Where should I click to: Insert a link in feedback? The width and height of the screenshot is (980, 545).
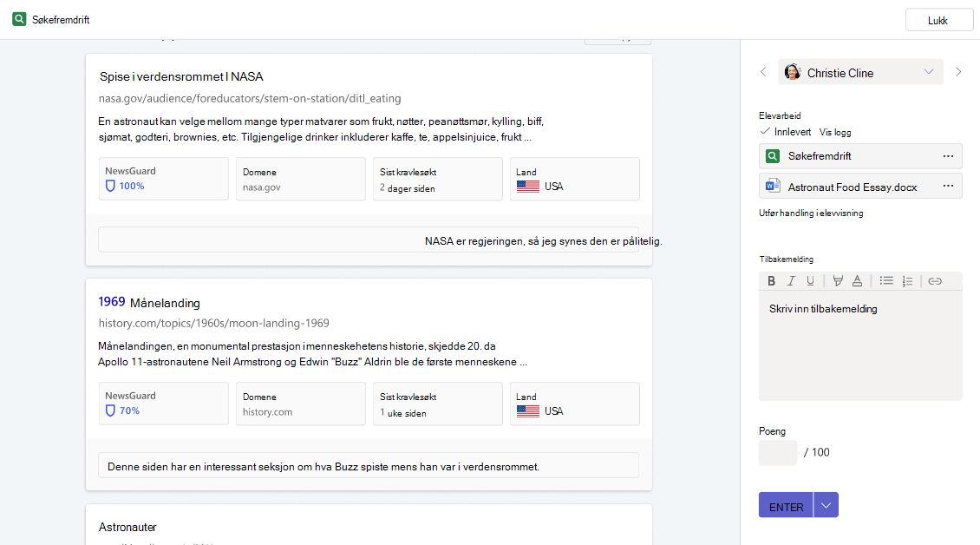click(x=935, y=281)
